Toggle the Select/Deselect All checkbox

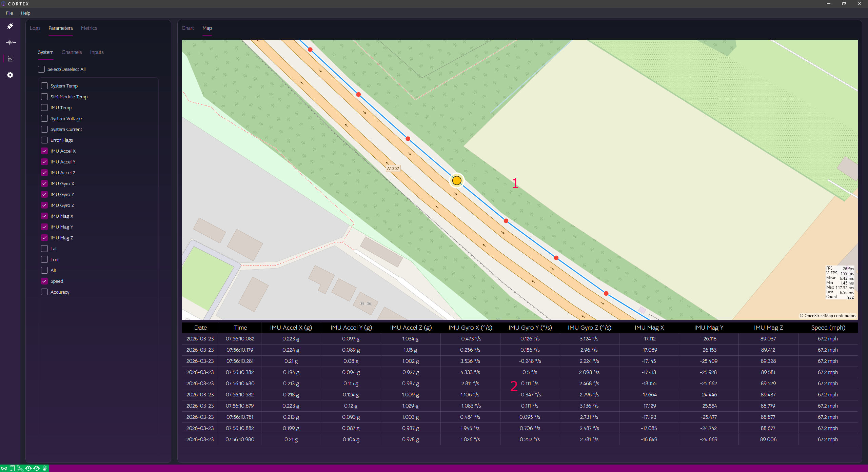coord(41,69)
